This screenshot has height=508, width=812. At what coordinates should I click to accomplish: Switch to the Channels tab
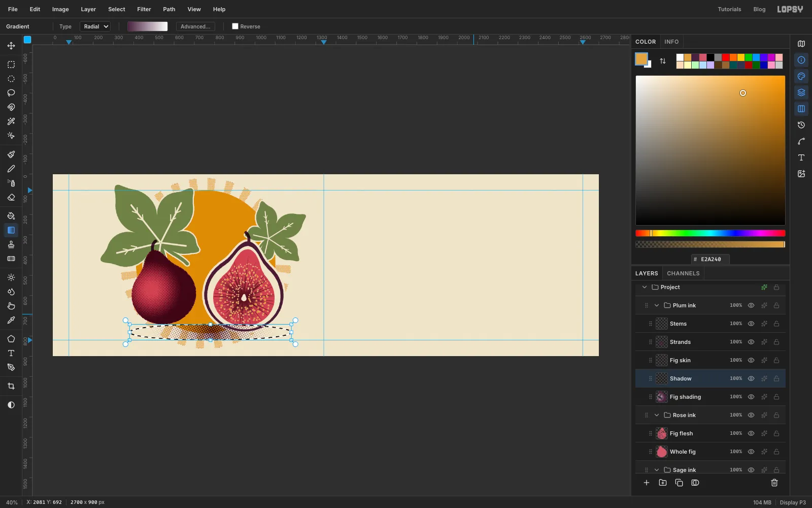coord(683,273)
